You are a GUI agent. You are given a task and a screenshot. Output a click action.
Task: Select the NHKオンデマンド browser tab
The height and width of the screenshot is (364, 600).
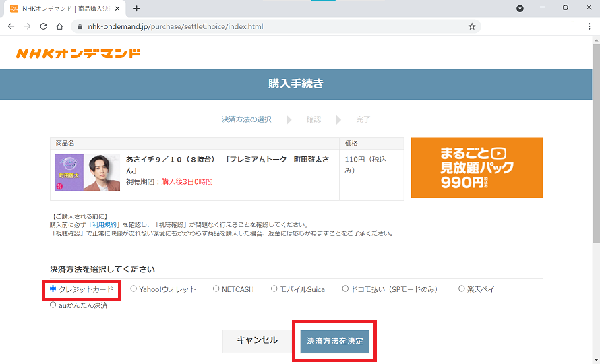[65, 8]
